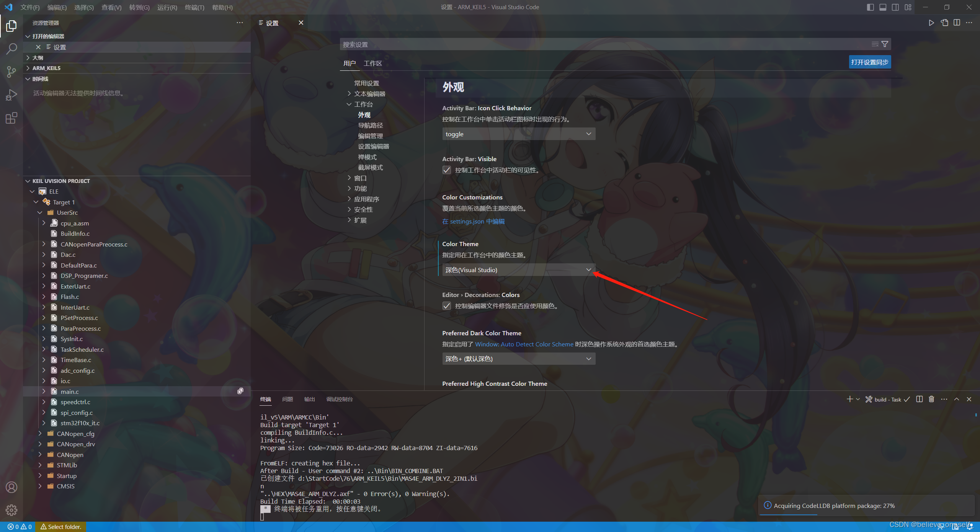Open the 终端(T) menu

tap(194, 7)
